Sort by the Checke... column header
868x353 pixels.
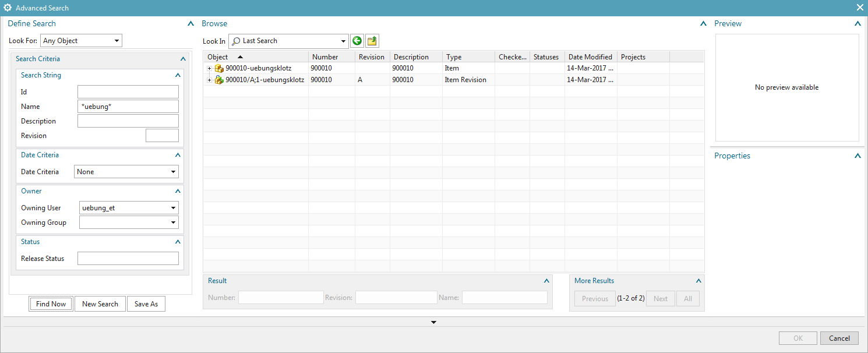point(513,57)
